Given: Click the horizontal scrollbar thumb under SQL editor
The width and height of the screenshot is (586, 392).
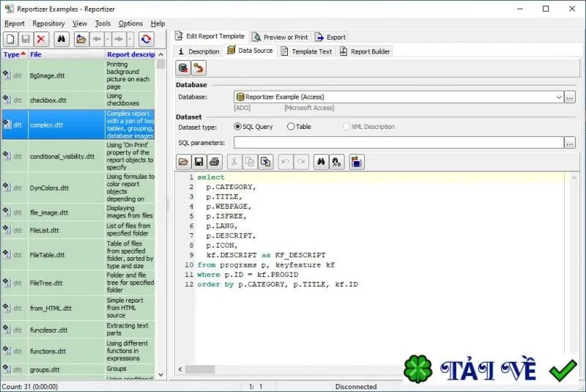Looking at the screenshot, I should pos(200,369).
